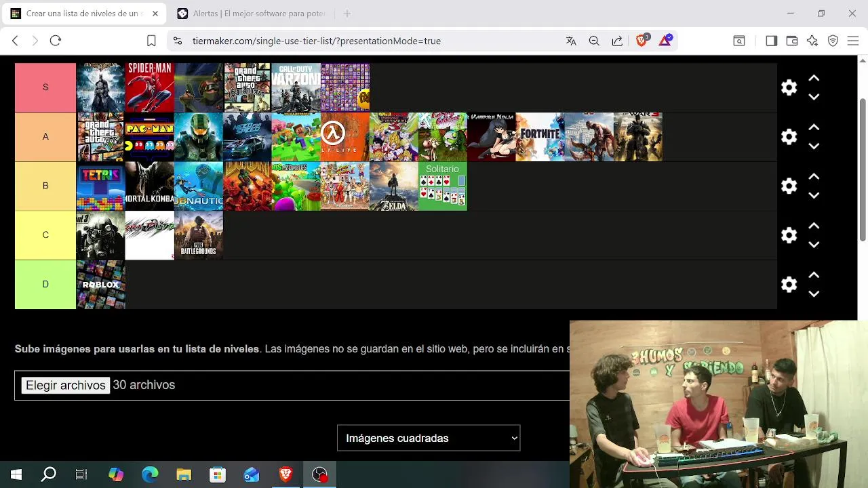Bookmark this page icon

coord(151,41)
